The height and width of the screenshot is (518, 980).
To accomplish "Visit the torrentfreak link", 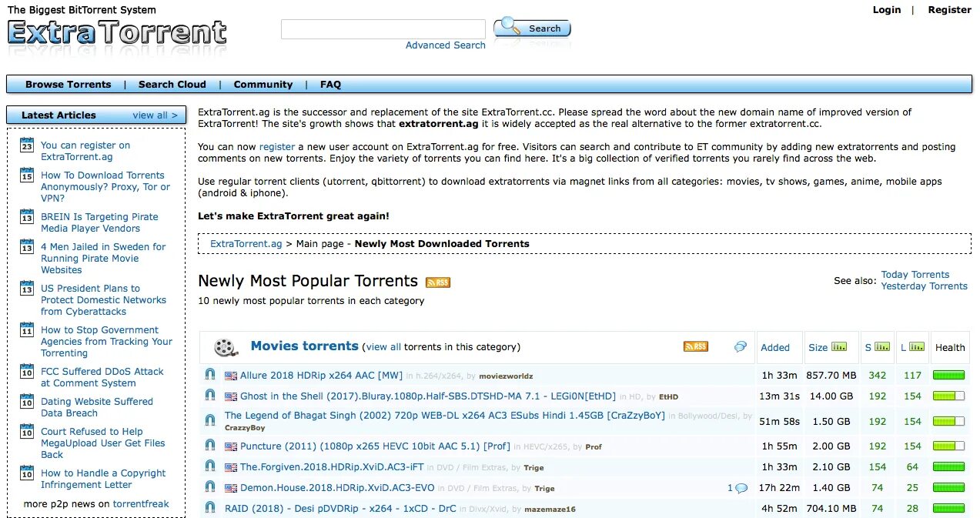I will click(141, 504).
